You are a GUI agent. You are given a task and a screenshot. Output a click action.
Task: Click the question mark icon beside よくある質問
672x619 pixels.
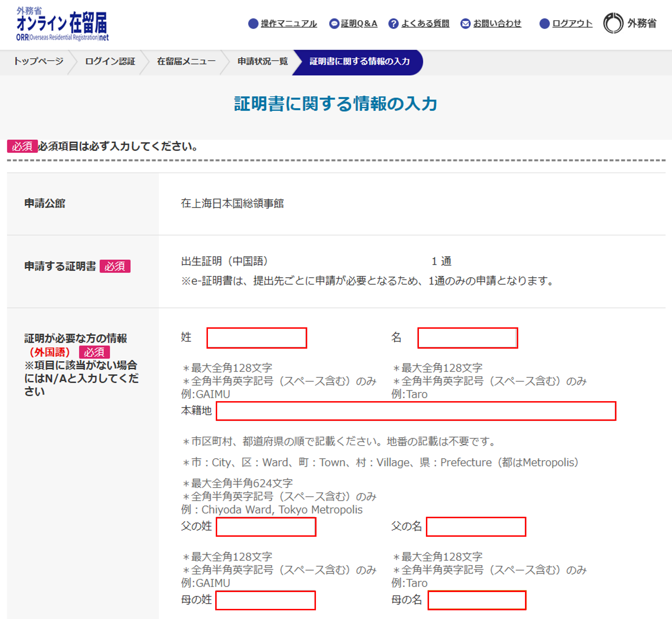[x=393, y=24]
